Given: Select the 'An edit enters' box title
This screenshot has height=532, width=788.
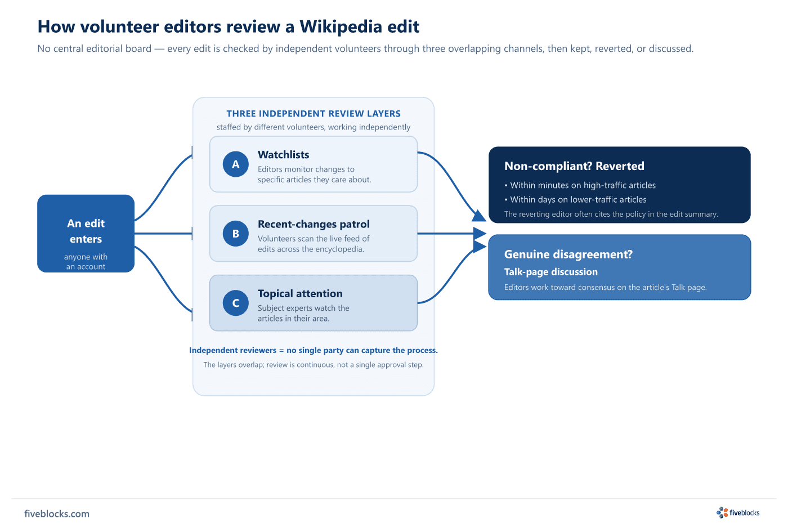Looking at the screenshot, I should (86, 231).
